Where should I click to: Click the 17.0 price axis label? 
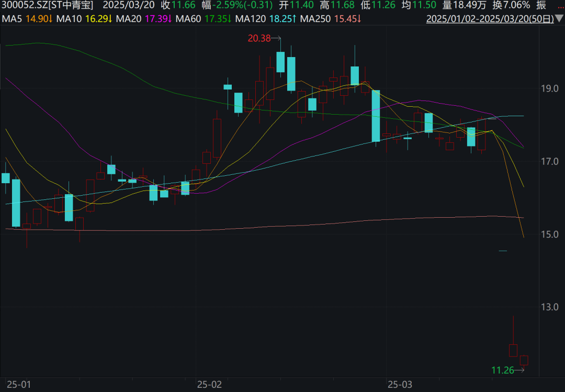tap(549, 162)
